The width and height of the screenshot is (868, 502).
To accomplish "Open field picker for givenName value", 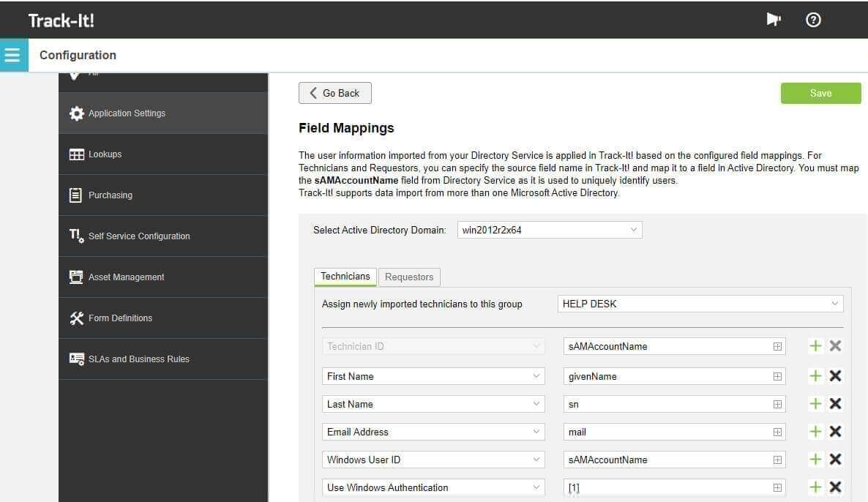I will click(777, 376).
